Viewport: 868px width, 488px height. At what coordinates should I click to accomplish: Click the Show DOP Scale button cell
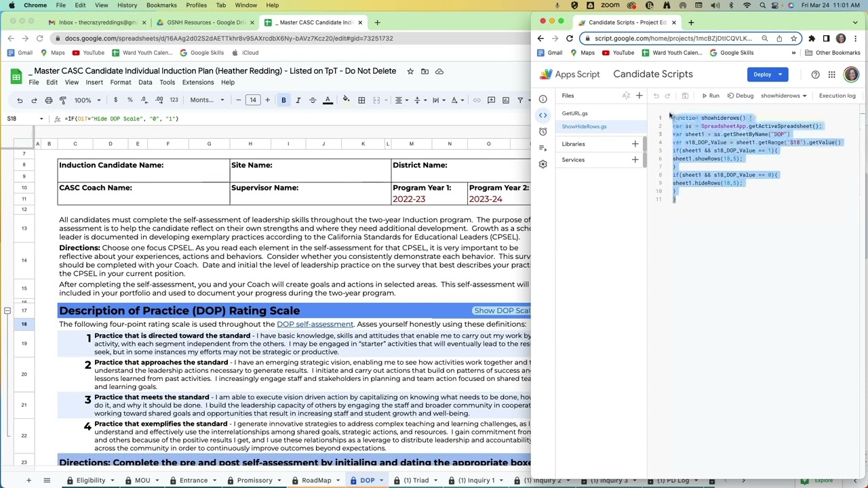(x=502, y=310)
